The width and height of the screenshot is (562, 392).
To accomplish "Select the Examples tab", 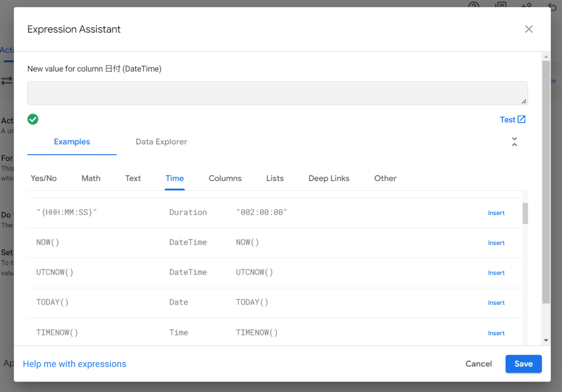I will click(x=72, y=142).
